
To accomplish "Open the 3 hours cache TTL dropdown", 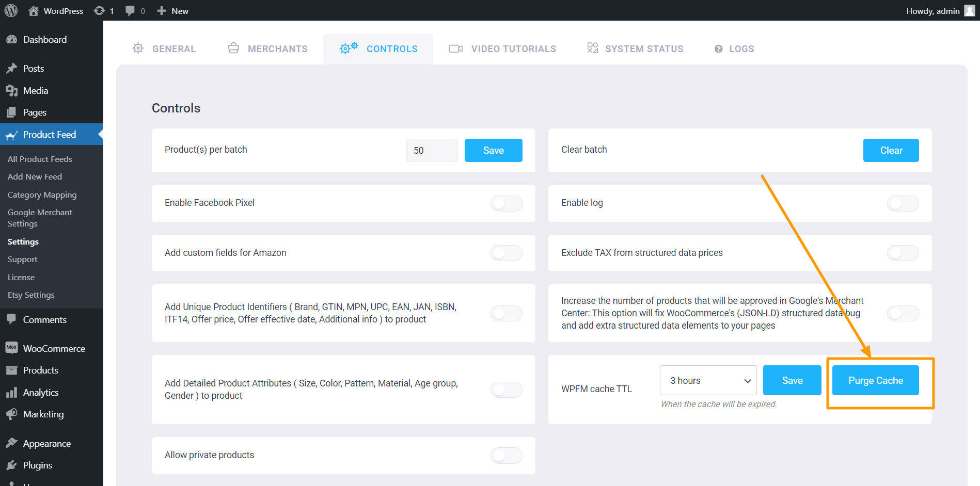I will (x=708, y=380).
